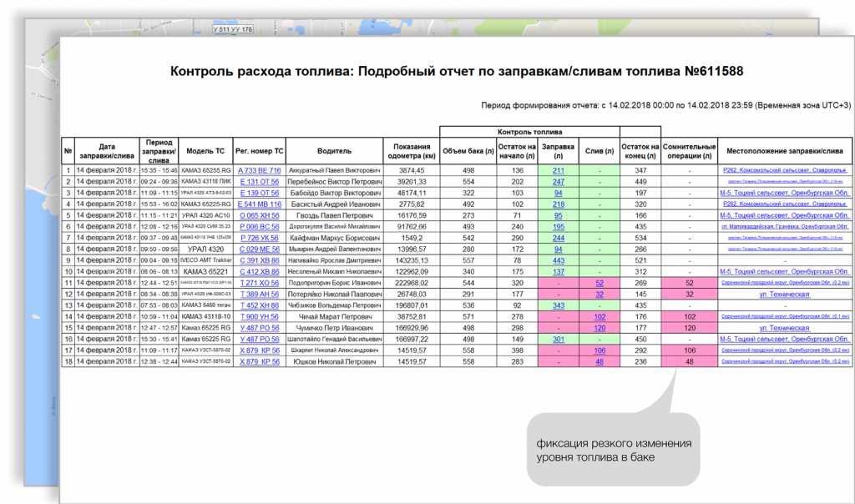Open У 487 РО 56 link in Чумичко row
This screenshot has height=504, width=855.
pyautogui.click(x=260, y=328)
